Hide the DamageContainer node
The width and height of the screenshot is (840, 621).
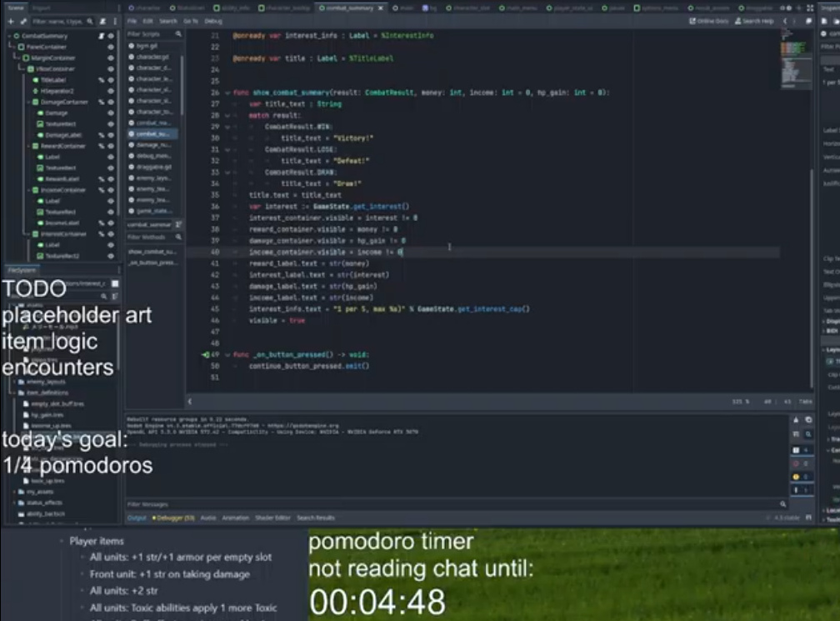111,102
